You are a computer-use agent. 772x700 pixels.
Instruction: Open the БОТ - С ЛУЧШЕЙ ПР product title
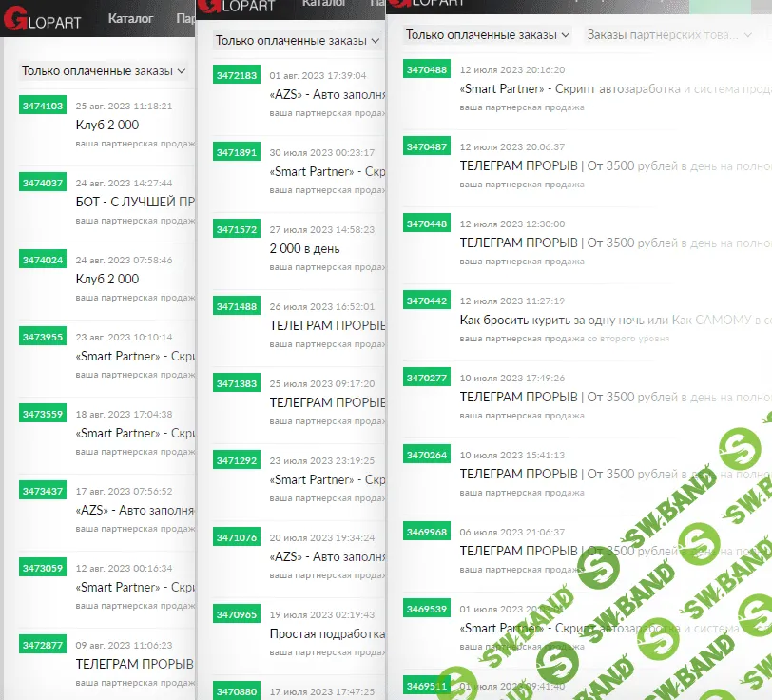tap(135, 202)
